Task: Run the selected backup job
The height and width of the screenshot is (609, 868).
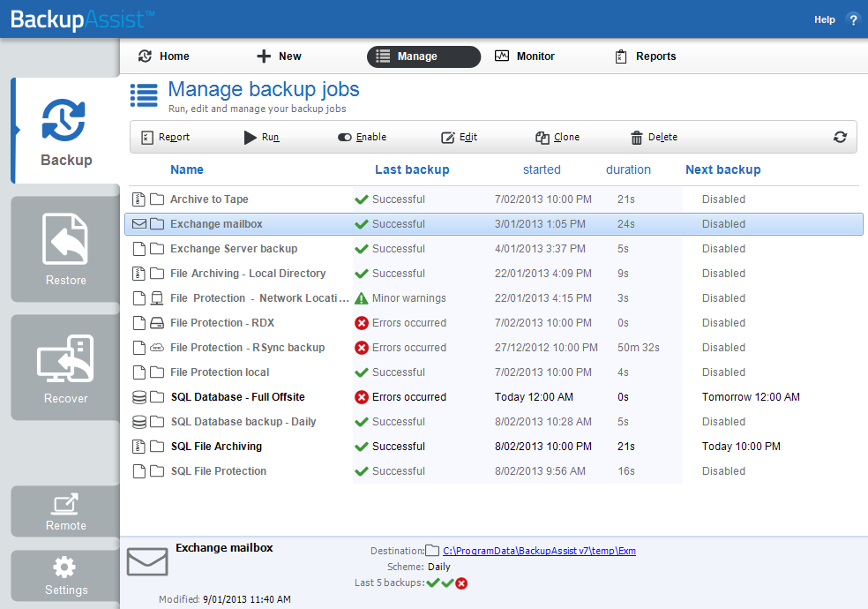Action: click(x=261, y=138)
